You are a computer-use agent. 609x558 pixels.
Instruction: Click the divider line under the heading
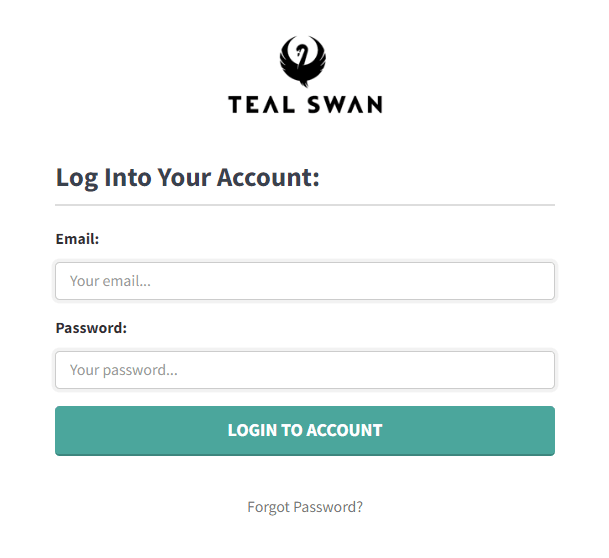(305, 205)
